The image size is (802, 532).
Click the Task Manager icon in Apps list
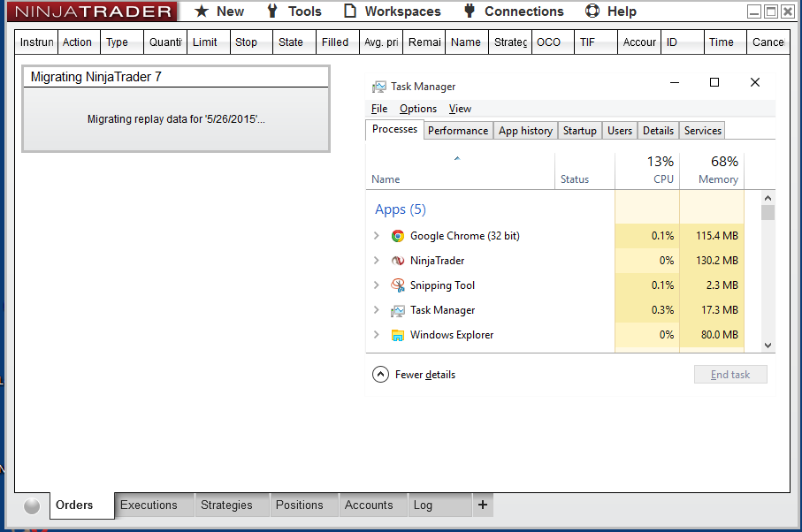coord(397,310)
